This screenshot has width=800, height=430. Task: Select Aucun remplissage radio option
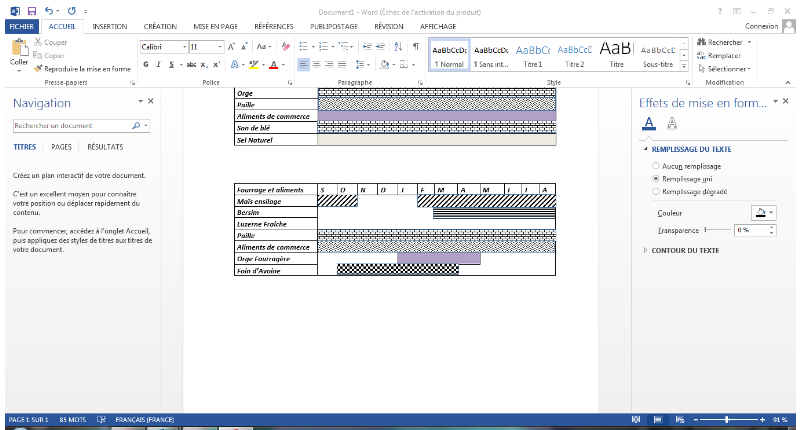(x=656, y=165)
